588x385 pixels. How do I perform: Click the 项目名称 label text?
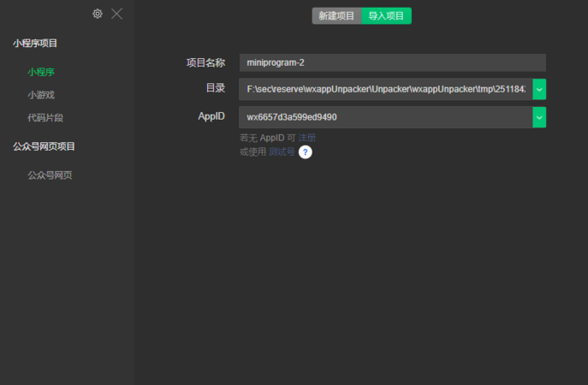coord(206,62)
